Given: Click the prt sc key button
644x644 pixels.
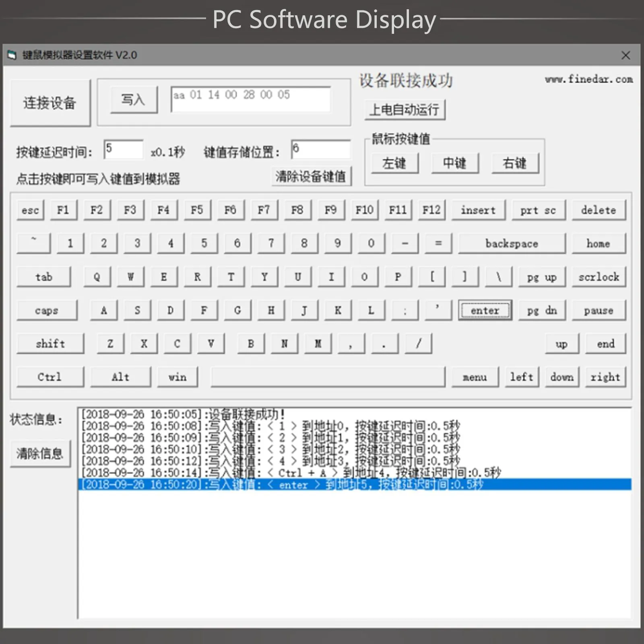Looking at the screenshot, I should (x=538, y=210).
